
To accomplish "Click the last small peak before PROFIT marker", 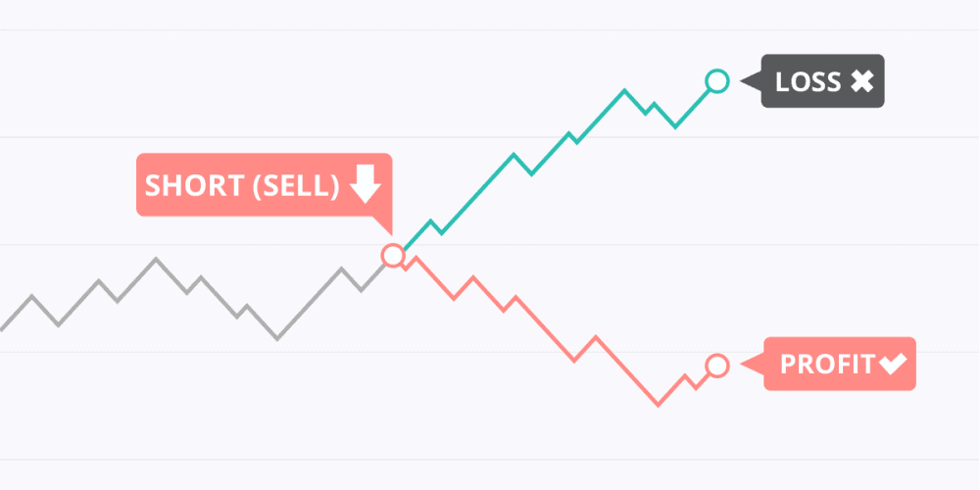I will (x=686, y=375).
